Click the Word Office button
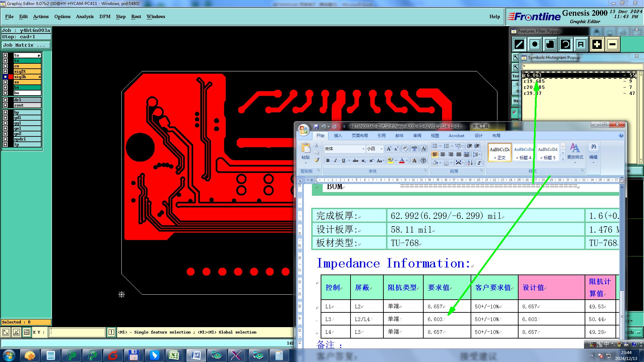Screen dimensions: 644x362 (304, 130)
